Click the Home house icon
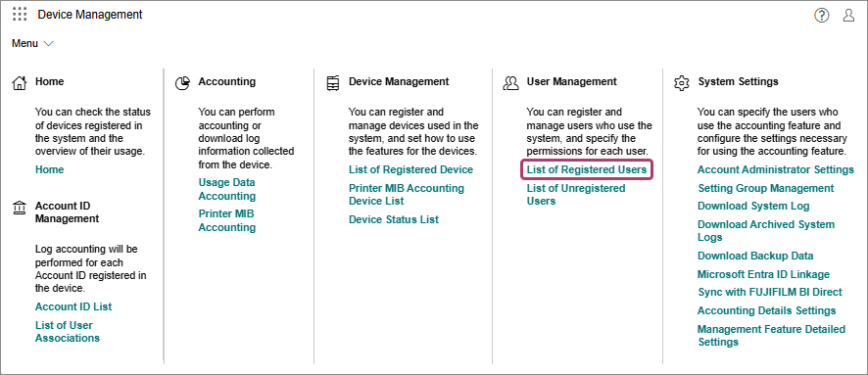Viewport: 868px width, 375px height. (19, 83)
